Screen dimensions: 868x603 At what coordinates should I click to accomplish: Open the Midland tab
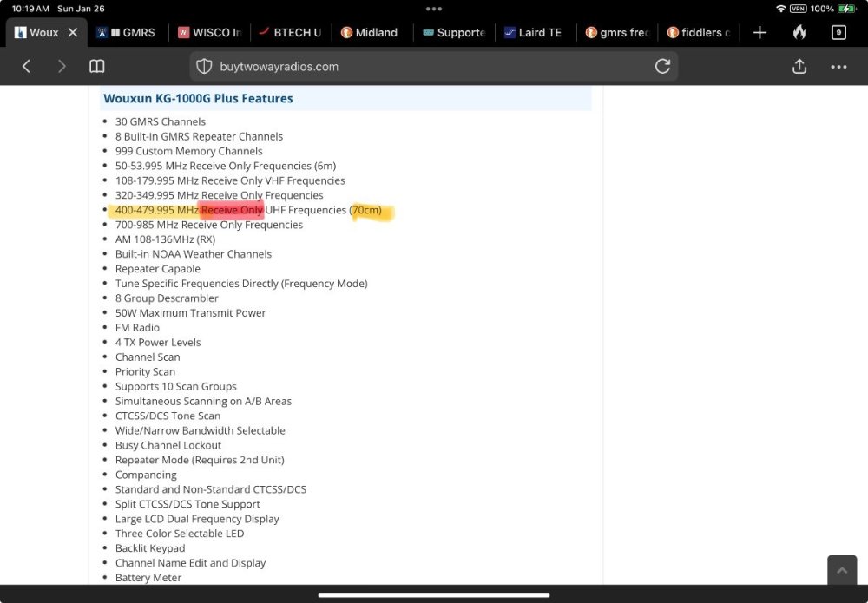click(x=372, y=32)
